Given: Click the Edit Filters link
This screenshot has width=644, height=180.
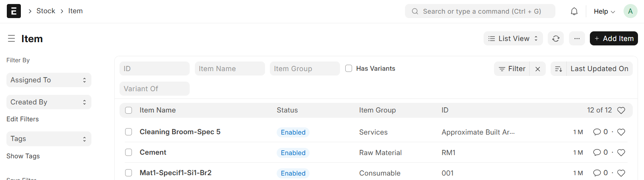Looking at the screenshot, I should click(22, 119).
